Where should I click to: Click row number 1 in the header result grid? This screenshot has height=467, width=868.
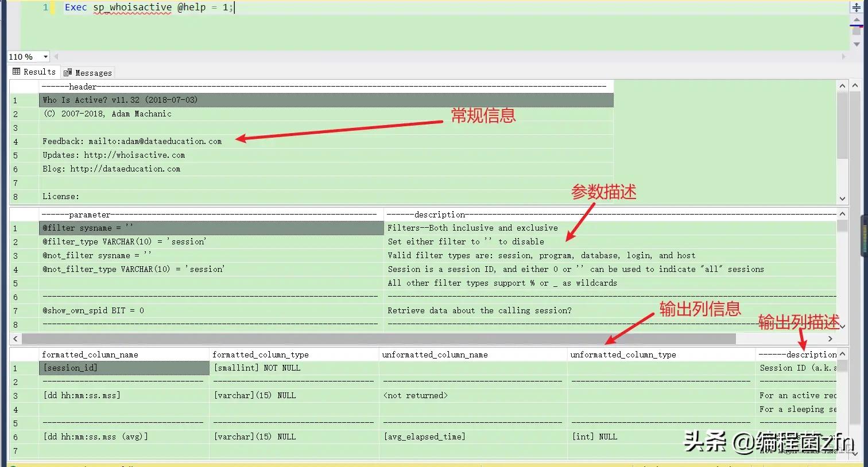point(15,100)
